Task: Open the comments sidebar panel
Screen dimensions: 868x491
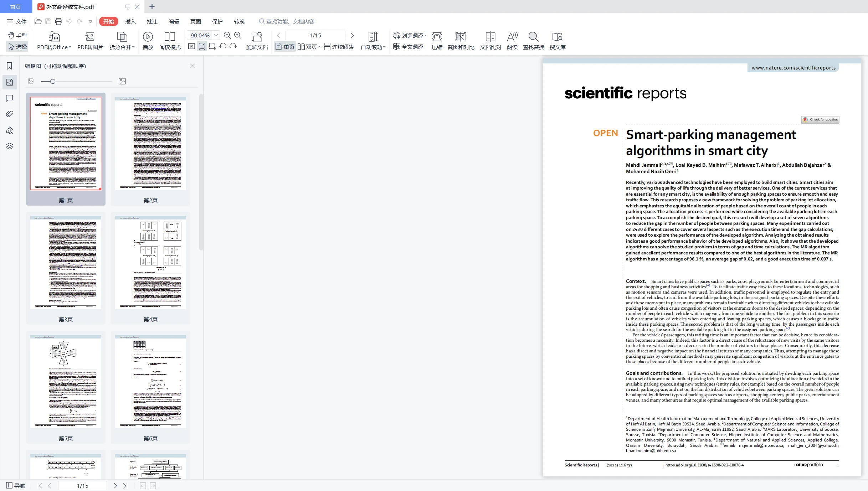Action: click(x=10, y=98)
